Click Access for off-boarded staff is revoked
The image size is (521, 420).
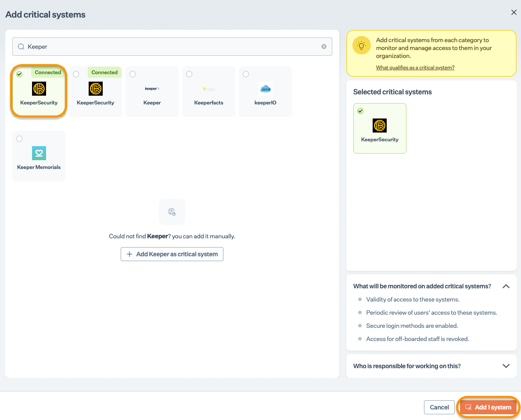[418, 339]
